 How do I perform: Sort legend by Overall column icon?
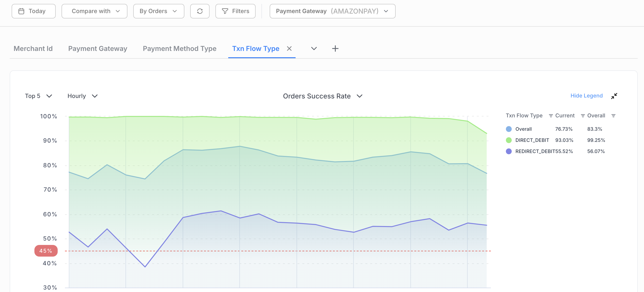[x=613, y=116]
